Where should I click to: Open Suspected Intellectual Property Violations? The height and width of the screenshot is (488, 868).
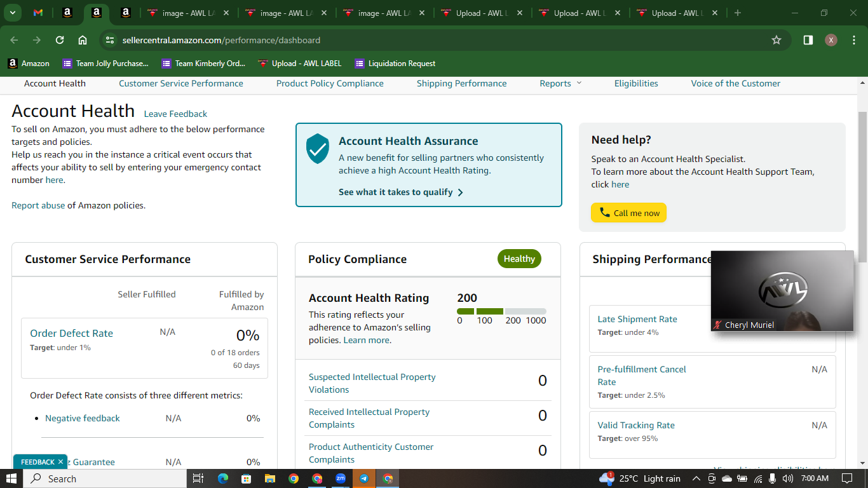(x=372, y=383)
